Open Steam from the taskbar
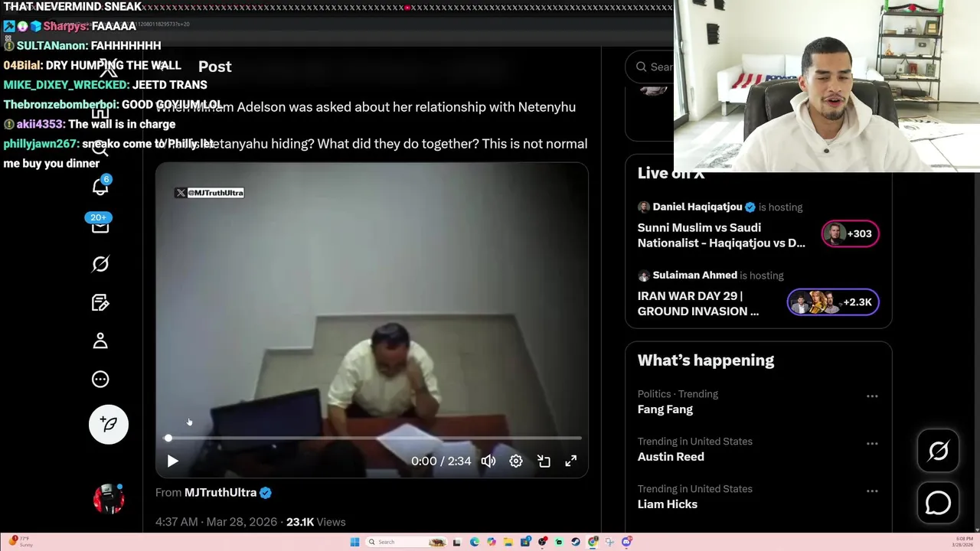This screenshot has height=551, width=980. click(x=576, y=542)
